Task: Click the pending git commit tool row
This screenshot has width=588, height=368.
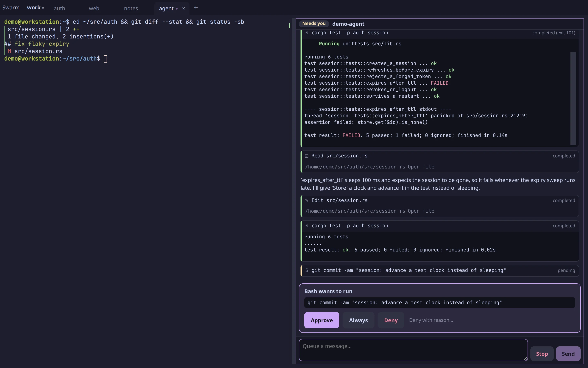Action: pyautogui.click(x=440, y=270)
